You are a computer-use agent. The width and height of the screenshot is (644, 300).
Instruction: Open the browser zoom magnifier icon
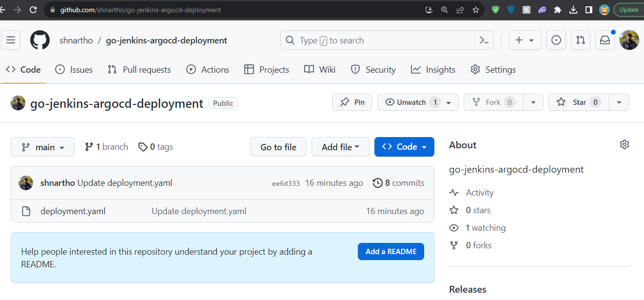click(444, 10)
